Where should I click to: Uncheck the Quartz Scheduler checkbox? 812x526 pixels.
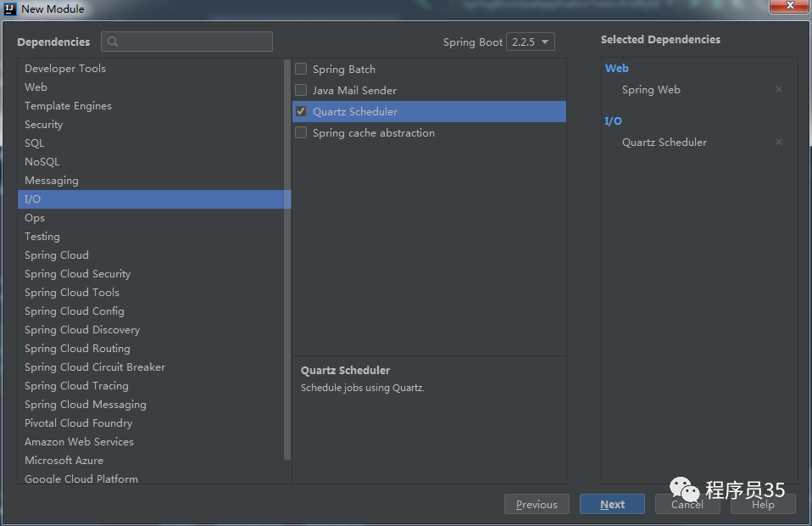[301, 111]
